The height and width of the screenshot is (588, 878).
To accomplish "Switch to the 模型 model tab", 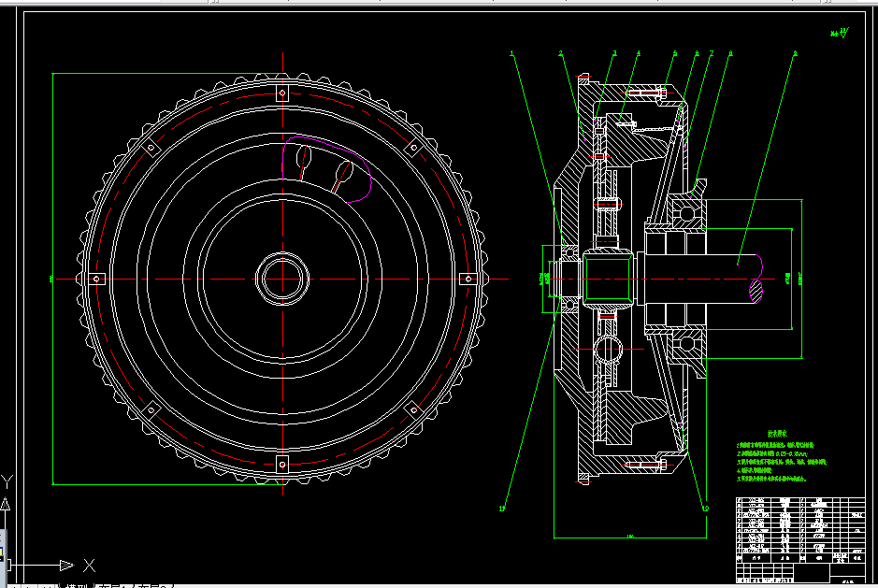I will pyautogui.click(x=77, y=585).
